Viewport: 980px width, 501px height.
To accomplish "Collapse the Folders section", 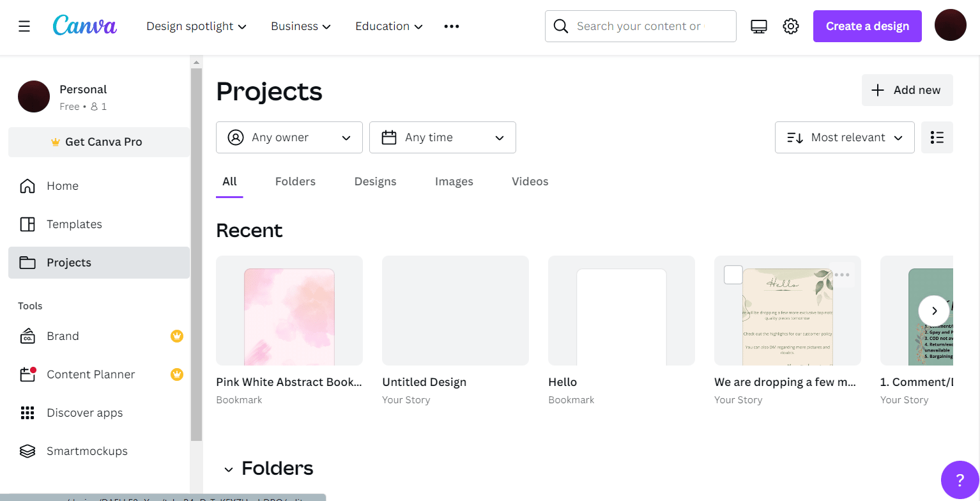I will point(229,468).
